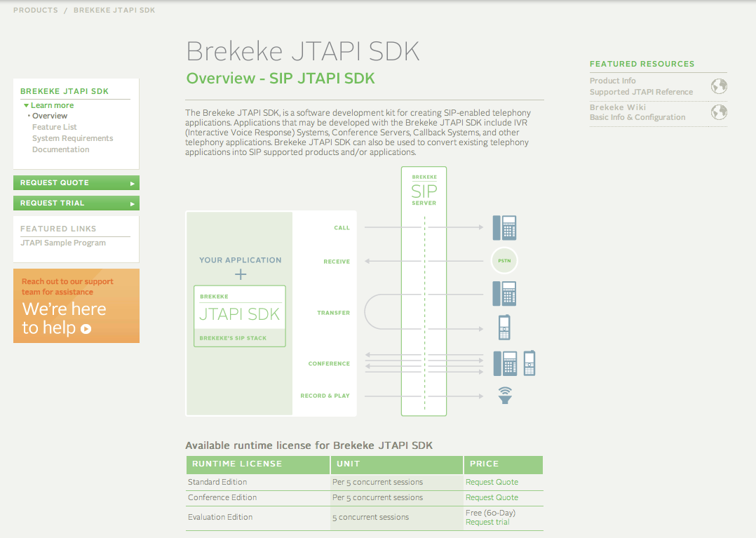Image resolution: width=756 pixels, height=538 pixels.
Task: Click the globe icon beside Product Info
Action: 719,86
